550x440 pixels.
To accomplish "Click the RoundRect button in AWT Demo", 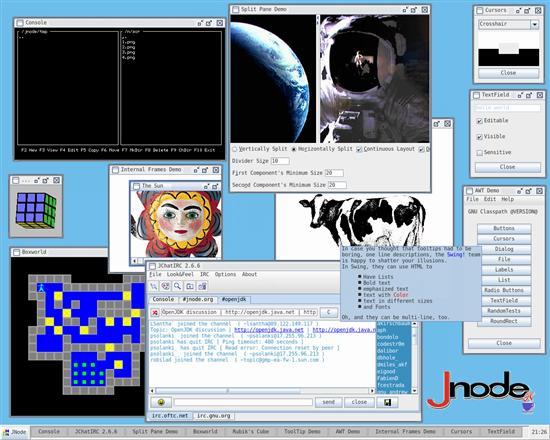I will [504, 321].
